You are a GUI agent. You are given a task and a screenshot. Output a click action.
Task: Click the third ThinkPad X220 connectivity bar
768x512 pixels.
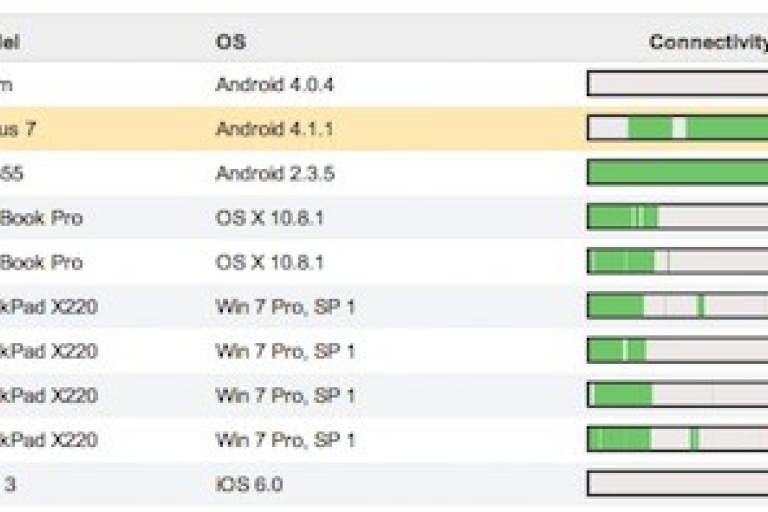click(677, 394)
